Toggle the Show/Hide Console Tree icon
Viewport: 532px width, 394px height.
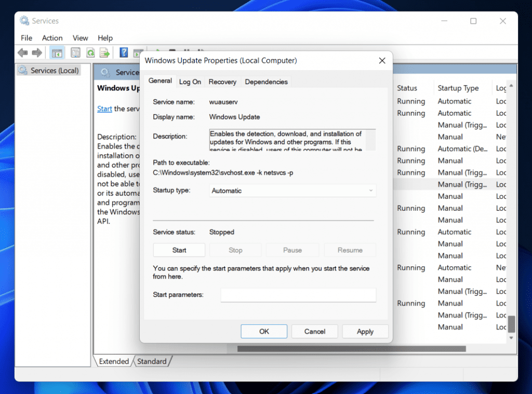(x=57, y=52)
